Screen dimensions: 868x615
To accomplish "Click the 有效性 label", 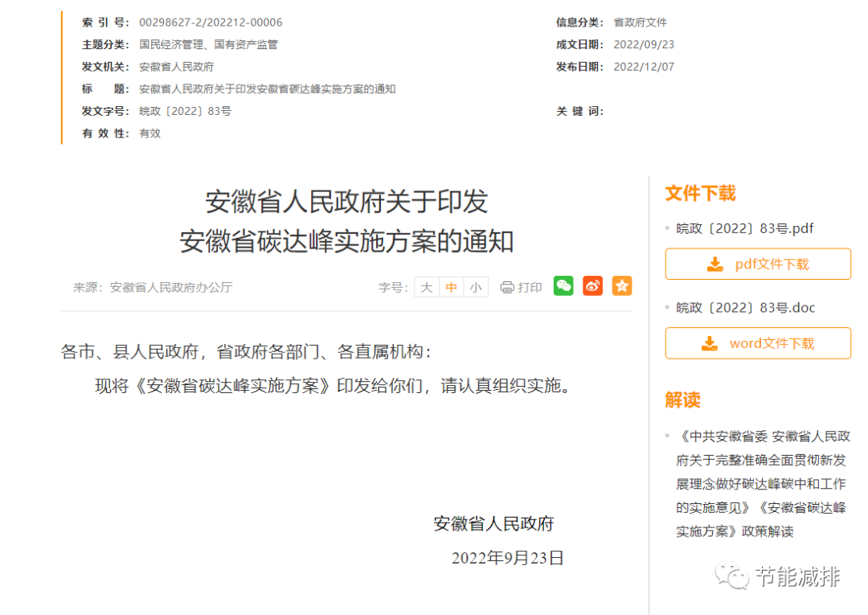I will (x=105, y=133).
